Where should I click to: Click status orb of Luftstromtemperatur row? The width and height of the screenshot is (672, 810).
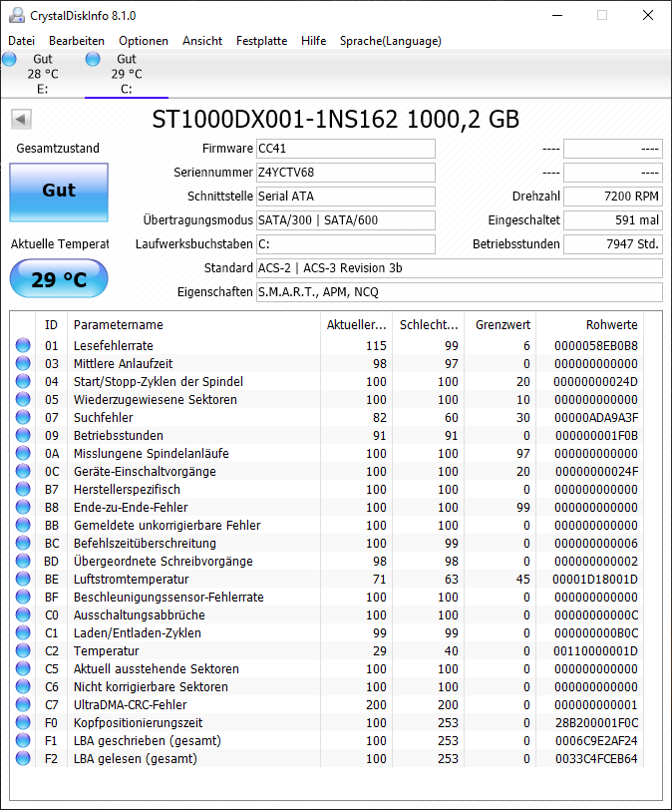23,579
